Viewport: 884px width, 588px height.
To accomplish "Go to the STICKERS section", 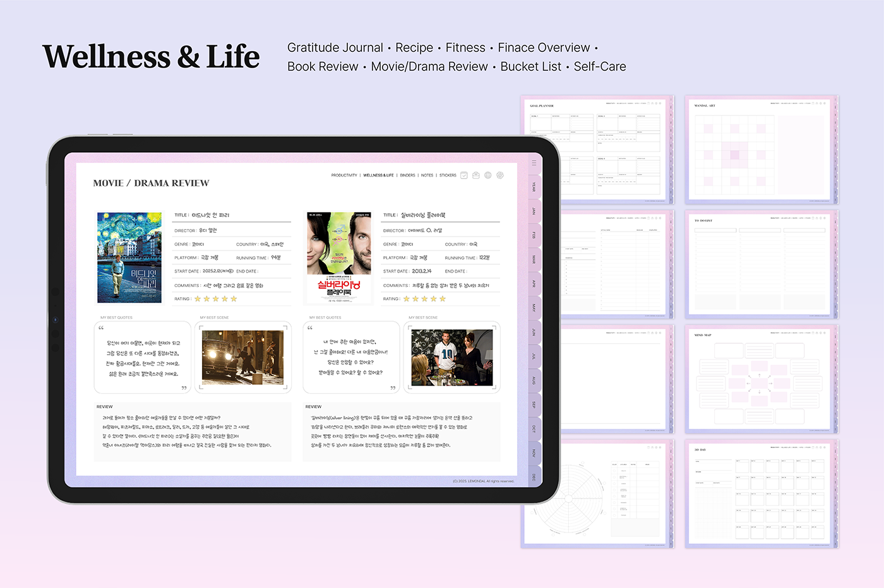I will pos(448,175).
